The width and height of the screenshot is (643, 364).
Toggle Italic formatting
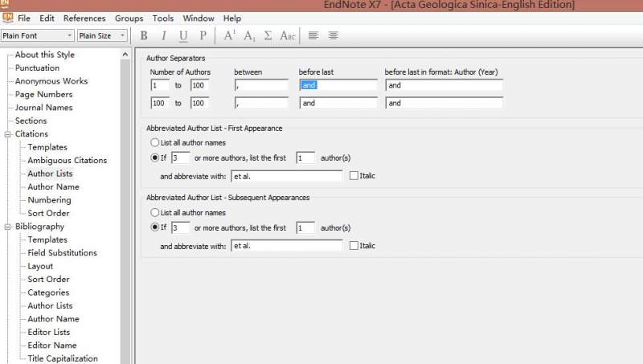point(164,35)
